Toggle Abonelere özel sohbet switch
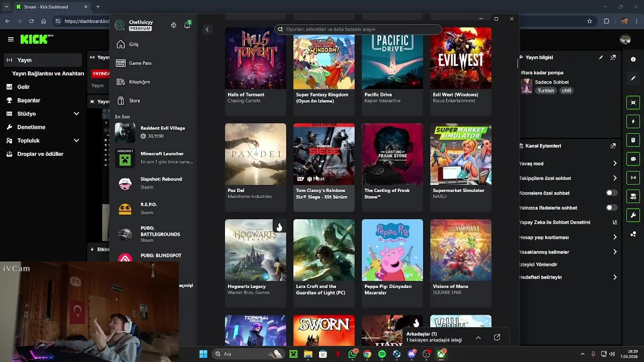Image resolution: width=644 pixels, height=362 pixels. click(x=612, y=193)
